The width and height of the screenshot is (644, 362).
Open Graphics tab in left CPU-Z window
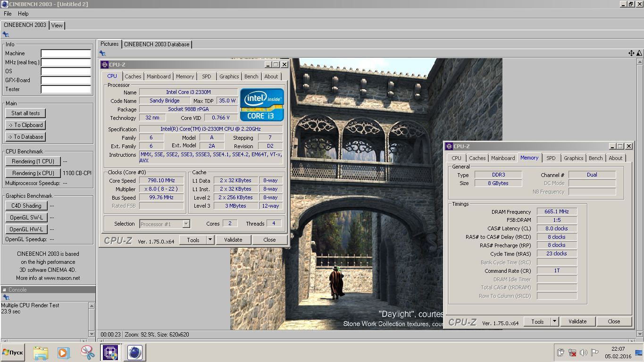pos(229,76)
